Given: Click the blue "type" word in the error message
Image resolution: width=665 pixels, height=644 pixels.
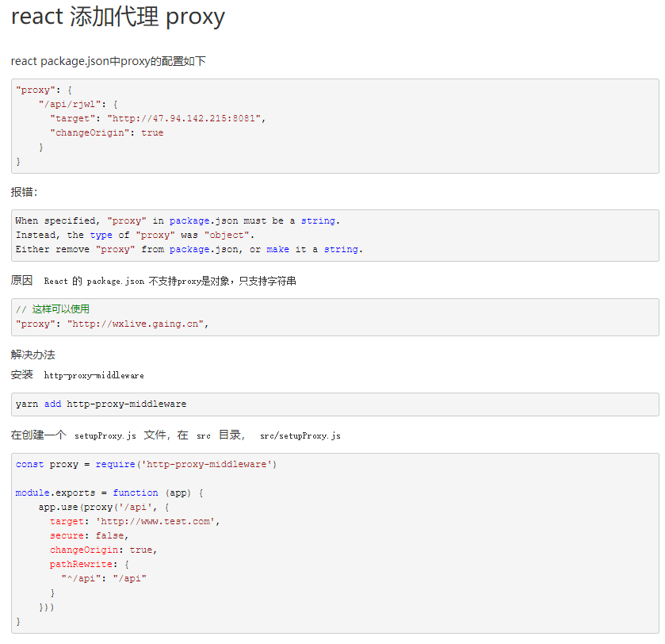Looking at the screenshot, I should [x=101, y=236].
